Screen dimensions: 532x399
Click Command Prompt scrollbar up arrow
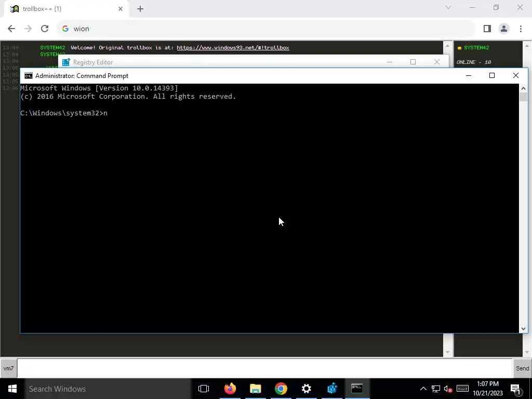(x=523, y=88)
